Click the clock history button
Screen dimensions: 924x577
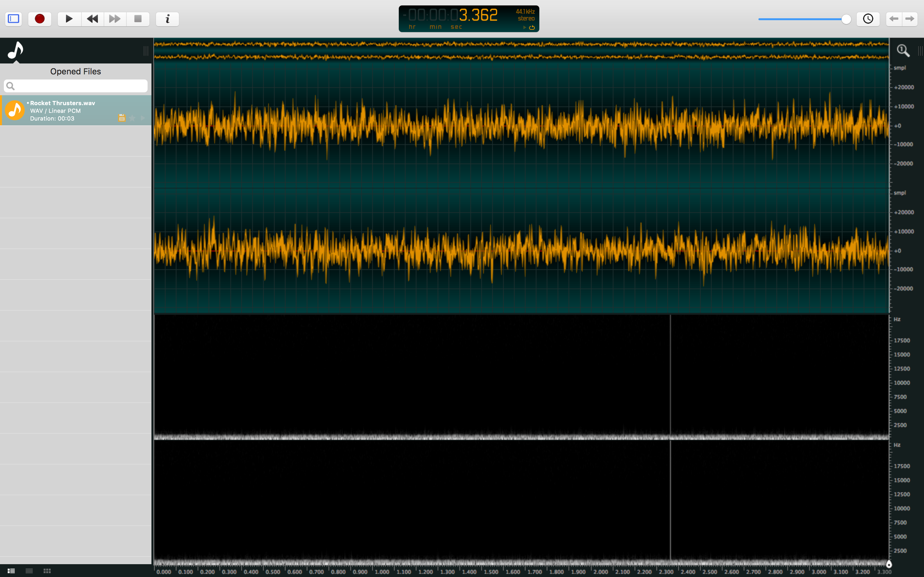868,19
